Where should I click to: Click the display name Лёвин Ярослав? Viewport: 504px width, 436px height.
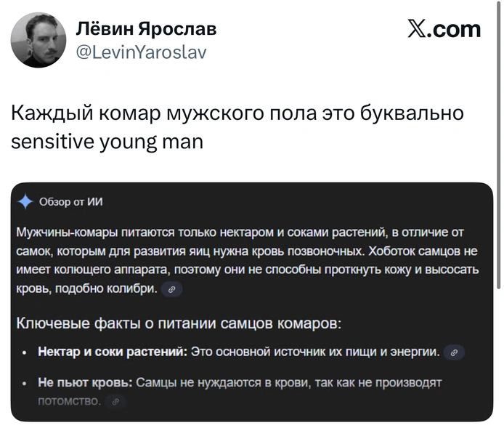coord(146,29)
